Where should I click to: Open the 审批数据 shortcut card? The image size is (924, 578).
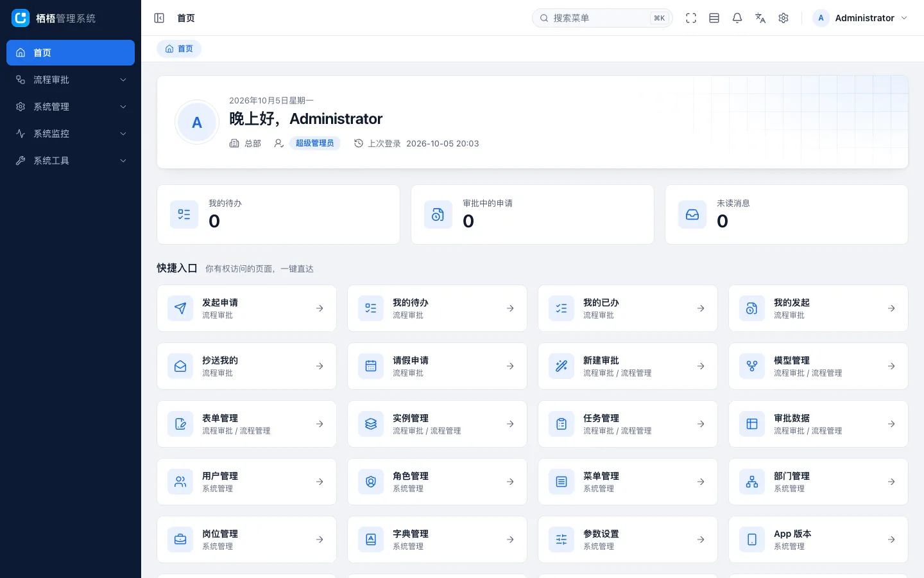[818, 424]
